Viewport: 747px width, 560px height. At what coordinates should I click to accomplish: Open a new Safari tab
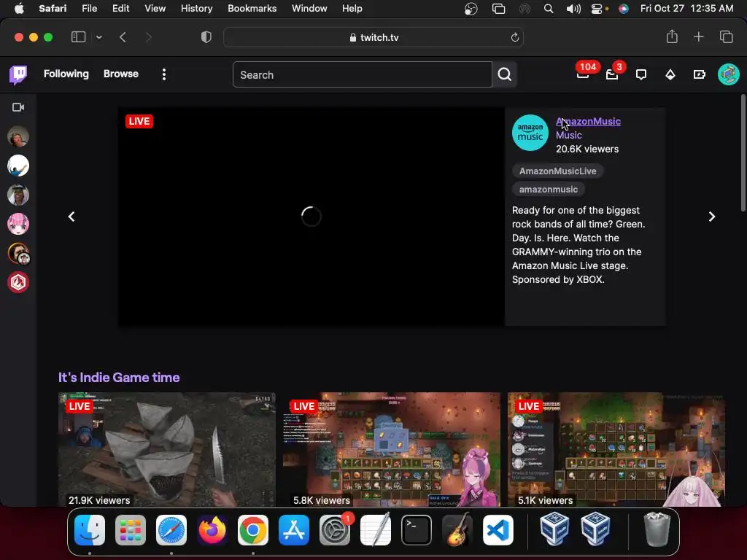click(698, 36)
